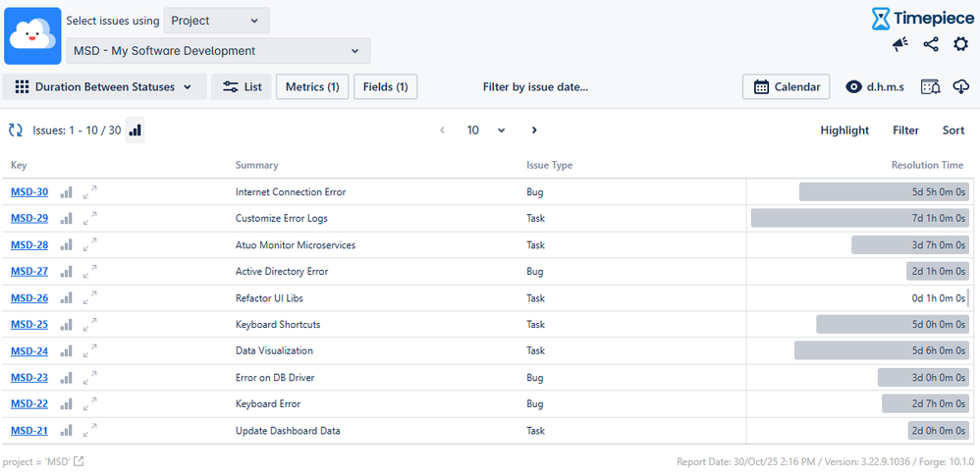Go to next page of issues

click(x=534, y=130)
